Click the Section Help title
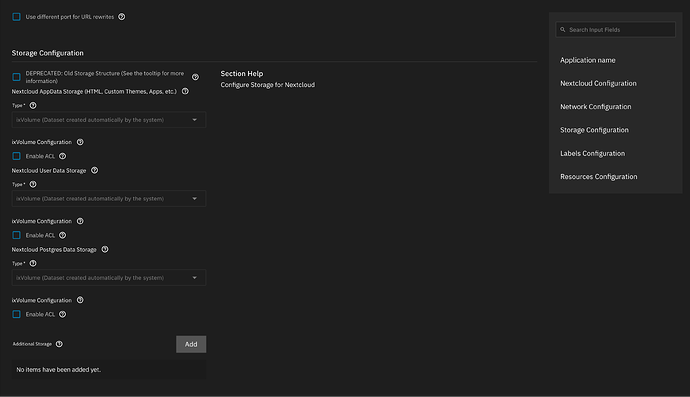This screenshot has width=690, height=397. (x=242, y=74)
